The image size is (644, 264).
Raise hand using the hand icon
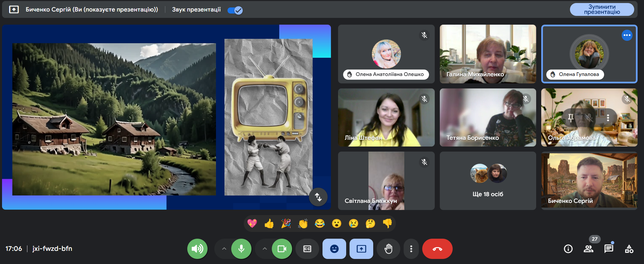click(388, 249)
